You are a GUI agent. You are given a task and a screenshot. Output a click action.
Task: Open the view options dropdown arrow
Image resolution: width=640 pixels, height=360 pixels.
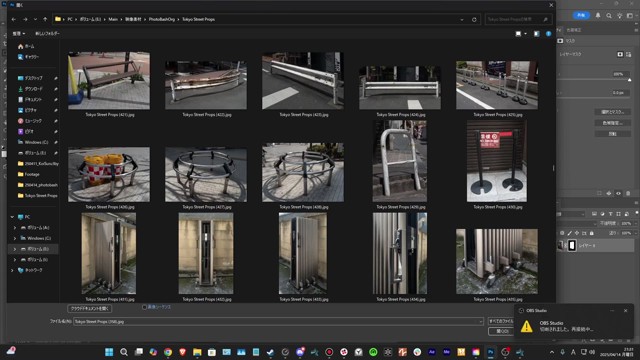[x=525, y=34]
